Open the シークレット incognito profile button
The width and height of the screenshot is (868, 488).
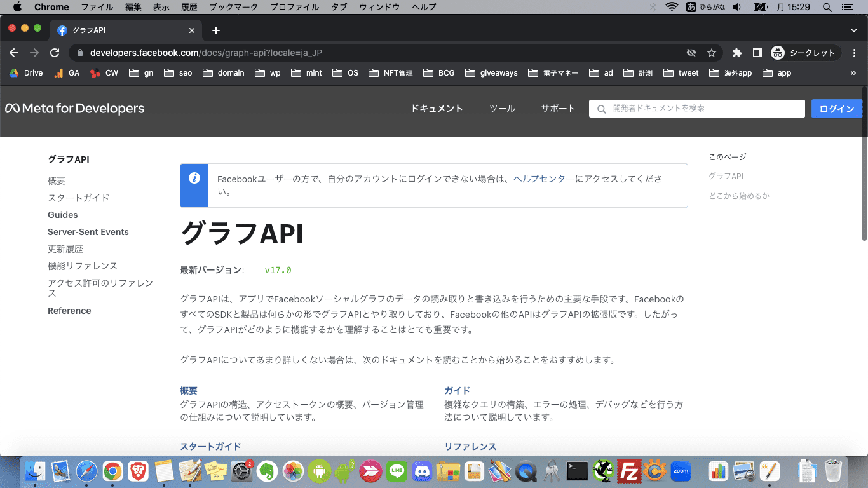804,53
